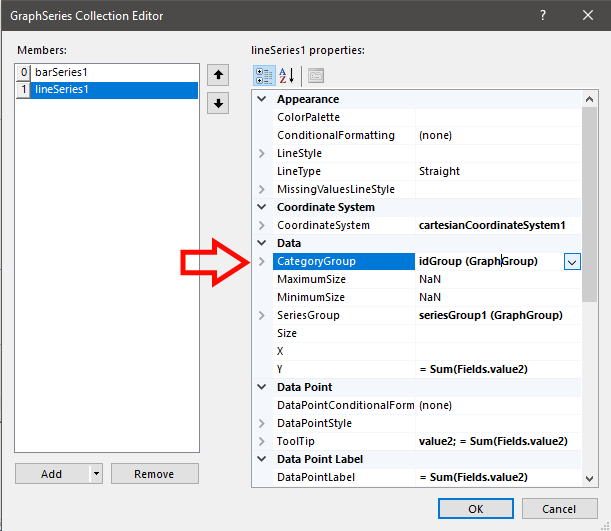The image size is (611, 531).
Task: Switch property grid to Categorized view
Action: [x=265, y=75]
